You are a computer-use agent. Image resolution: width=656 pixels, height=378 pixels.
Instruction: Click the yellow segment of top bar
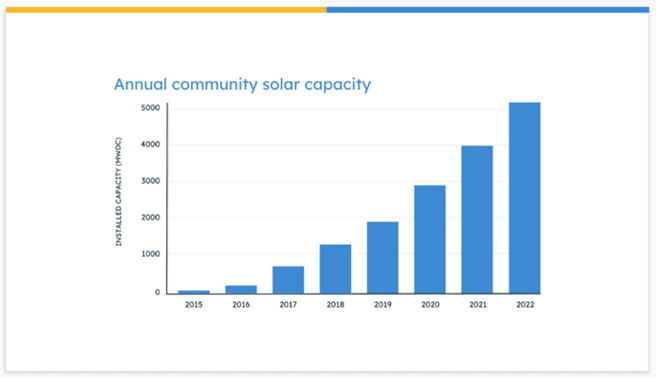pos(166,10)
